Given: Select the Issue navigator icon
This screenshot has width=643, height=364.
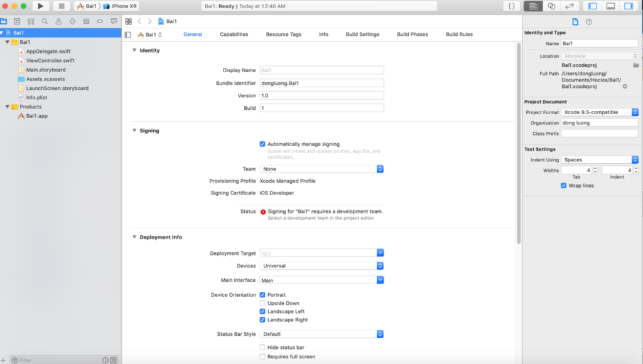Looking at the screenshot, I should 58,21.
